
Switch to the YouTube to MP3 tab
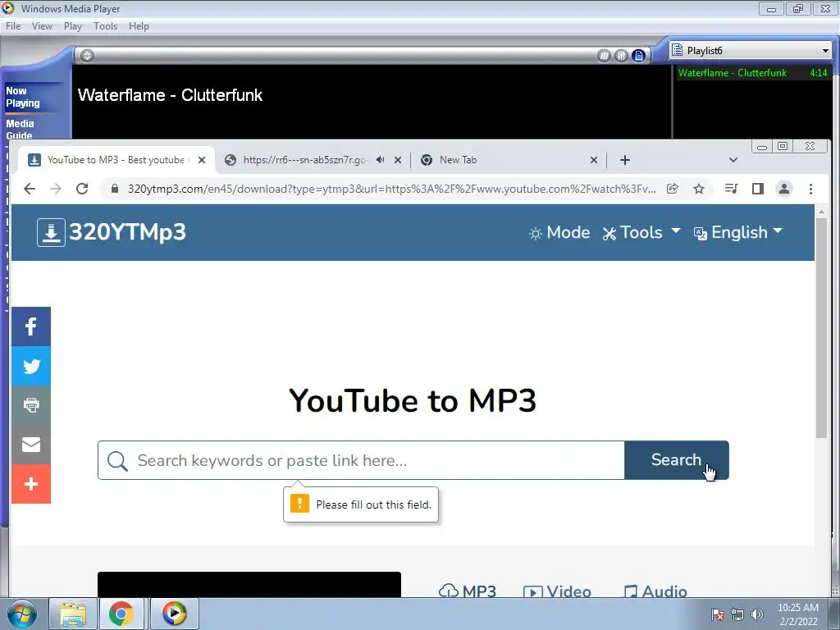(116, 160)
